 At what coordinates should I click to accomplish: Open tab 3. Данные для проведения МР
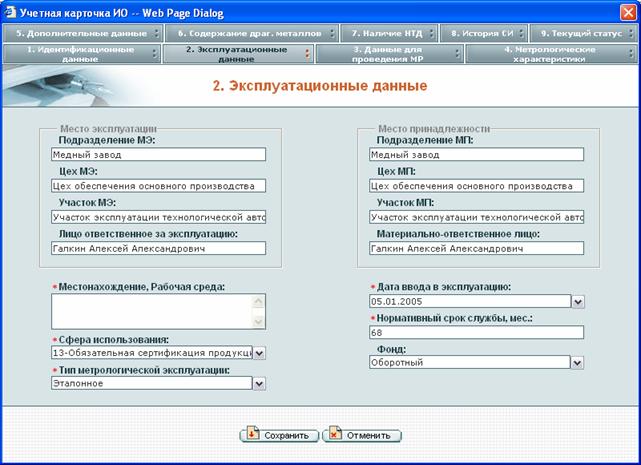pos(390,54)
